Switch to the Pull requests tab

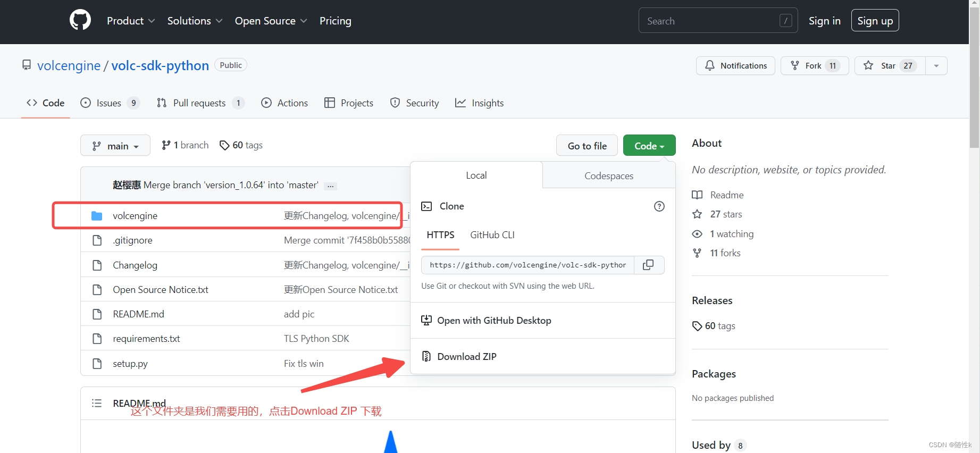[x=200, y=103]
